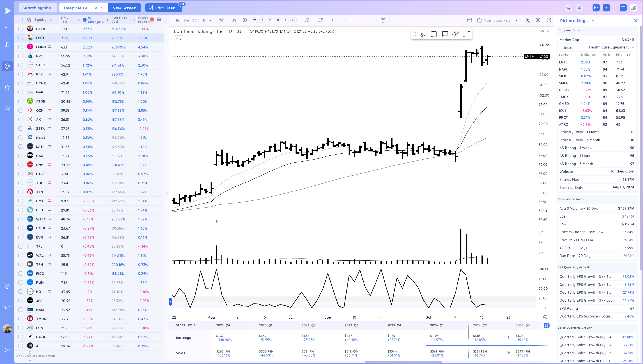Click the refresh chart icon
643x364 pixels.
click(320, 20)
